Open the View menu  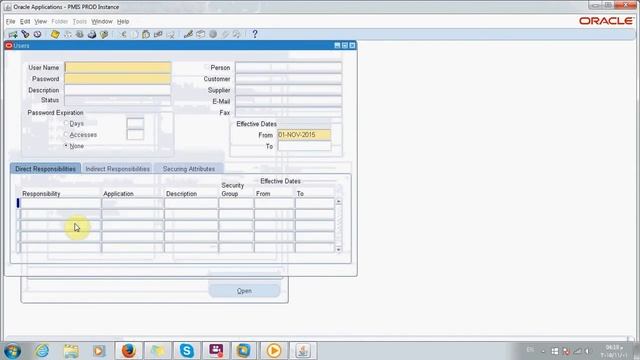tap(40, 21)
